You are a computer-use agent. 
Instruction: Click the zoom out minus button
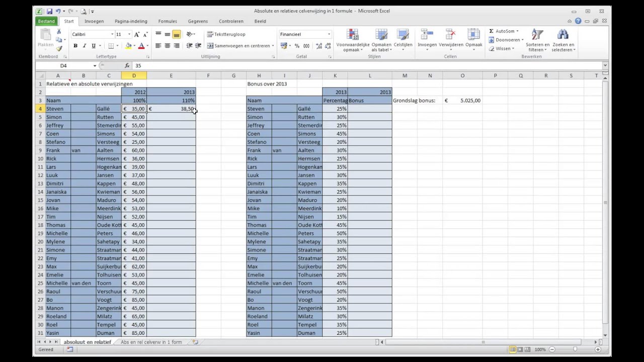tap(552, 349)
